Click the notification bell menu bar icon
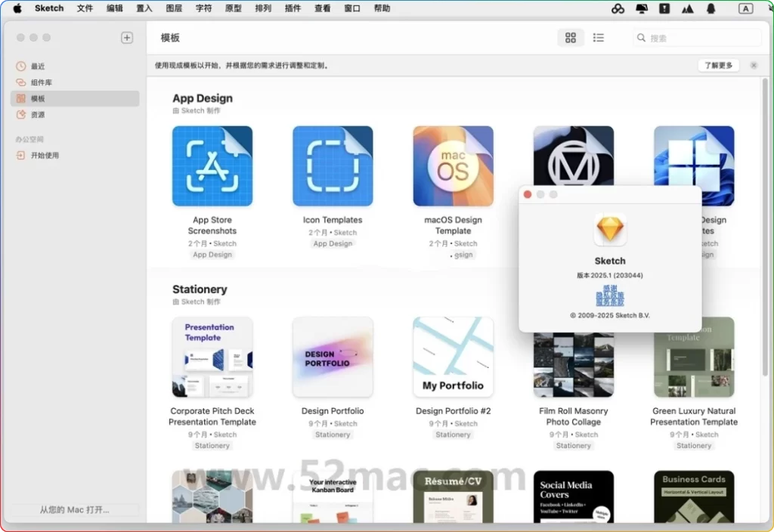The width and height of the screenshot is (774, 532). 711,8
